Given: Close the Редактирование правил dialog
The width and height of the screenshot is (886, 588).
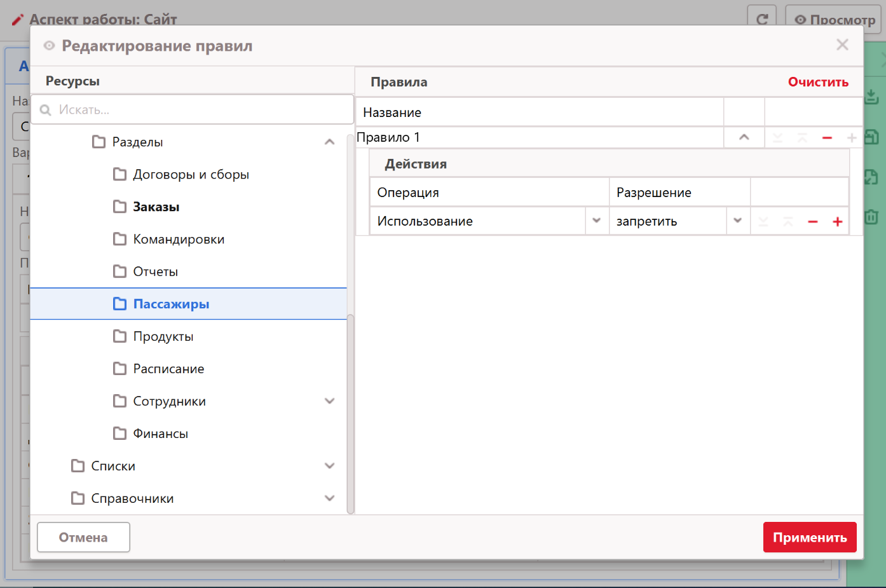Looking at the screenshot, I should coord(842,45).
